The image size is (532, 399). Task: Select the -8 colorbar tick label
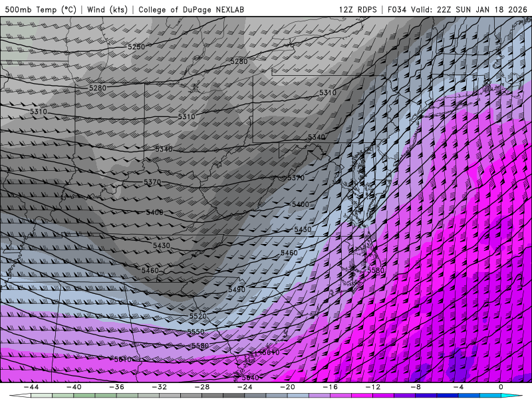[x=416, y=387]
